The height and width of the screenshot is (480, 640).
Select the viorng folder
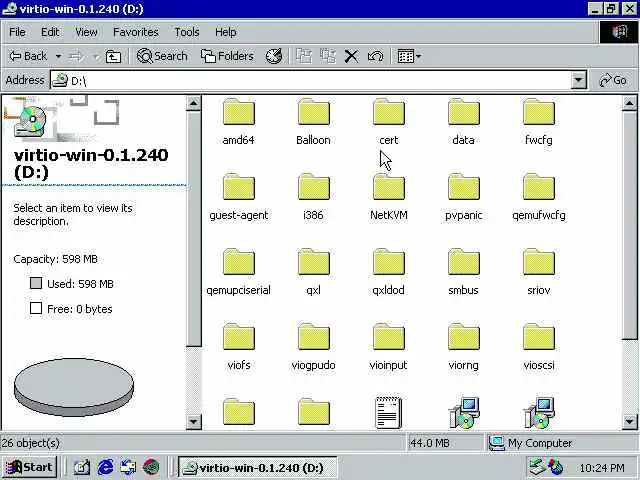(464, 337)
